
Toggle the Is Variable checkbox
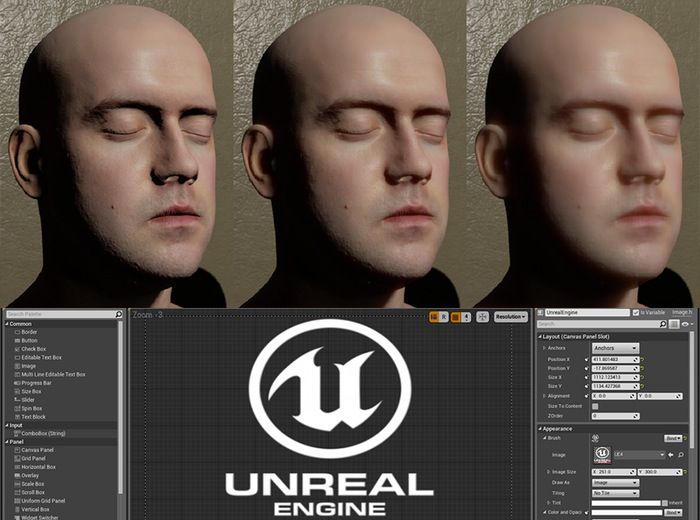pyautogui.click(x=636, y=313)
